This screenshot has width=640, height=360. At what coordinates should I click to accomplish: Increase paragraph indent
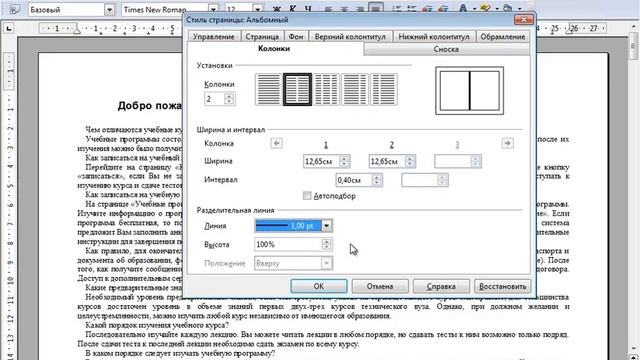443,9
